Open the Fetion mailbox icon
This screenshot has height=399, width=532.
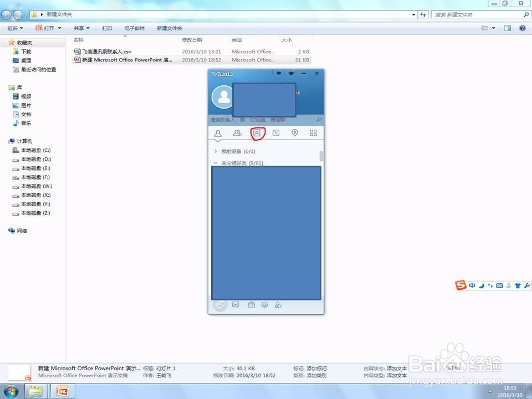pyautogui.click(x=252, y=305)
